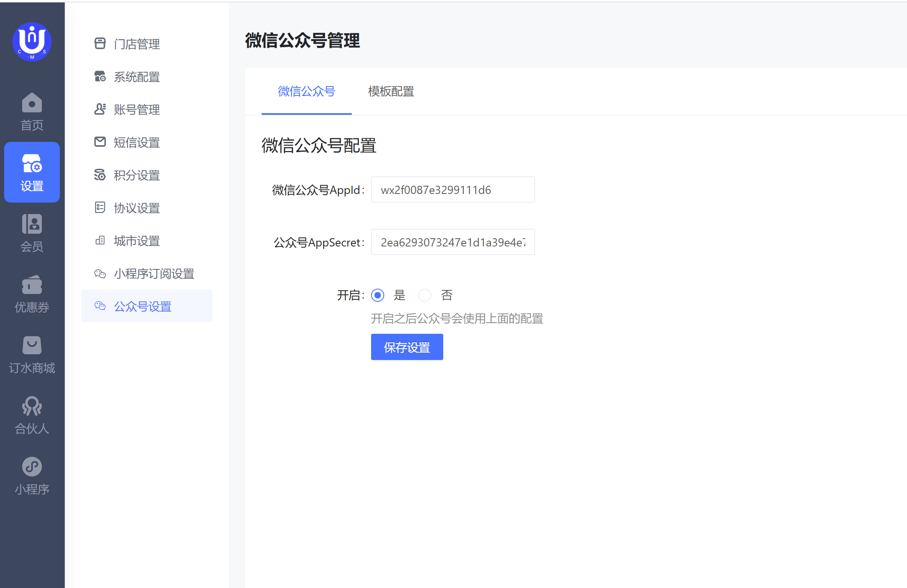Click the 开启之后公众号会使用上面的配置 hint text
This screenshot has width=907, height=588.
click(x=457, y=318)
